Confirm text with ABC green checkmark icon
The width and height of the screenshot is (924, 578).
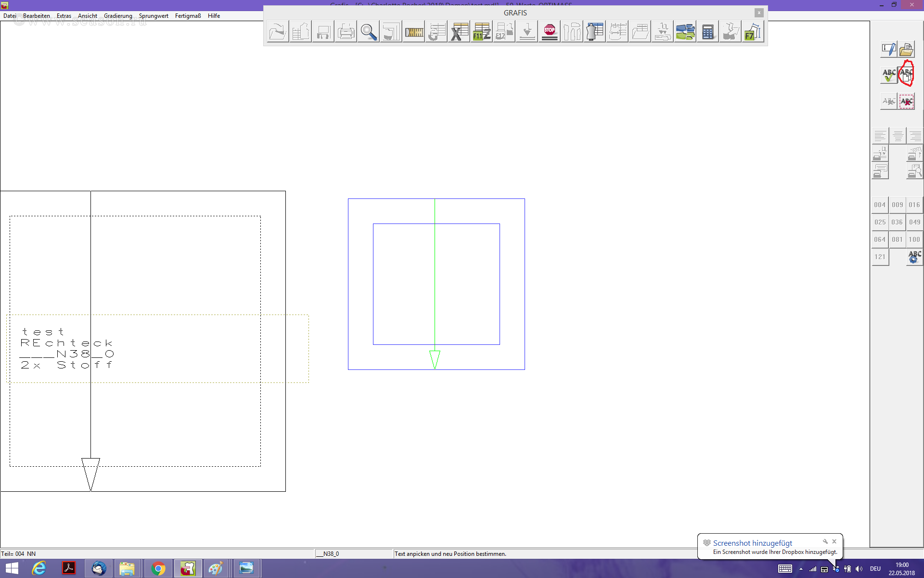(888, 75)
